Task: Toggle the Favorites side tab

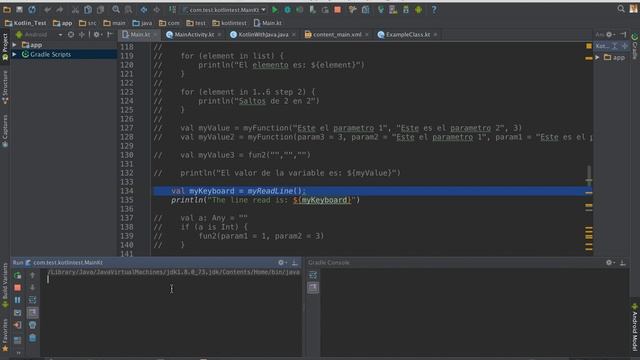Action: tap(5, 335)
